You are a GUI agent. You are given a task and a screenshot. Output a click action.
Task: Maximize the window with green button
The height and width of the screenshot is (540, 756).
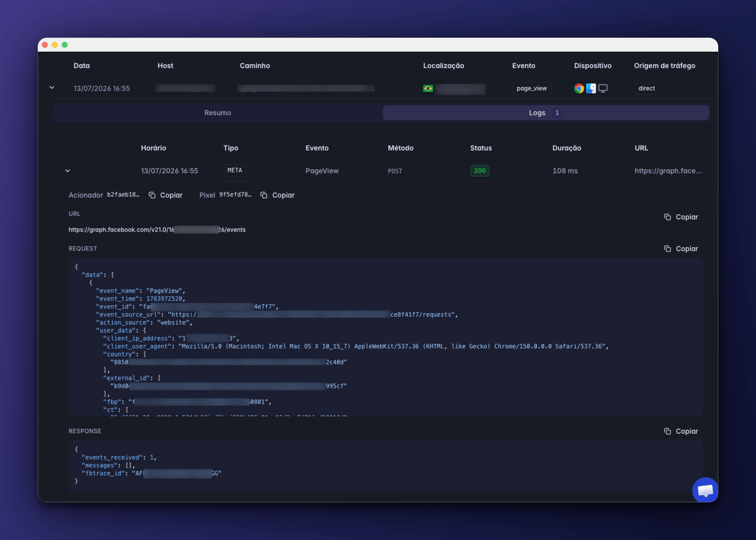[x=65, y=45]
